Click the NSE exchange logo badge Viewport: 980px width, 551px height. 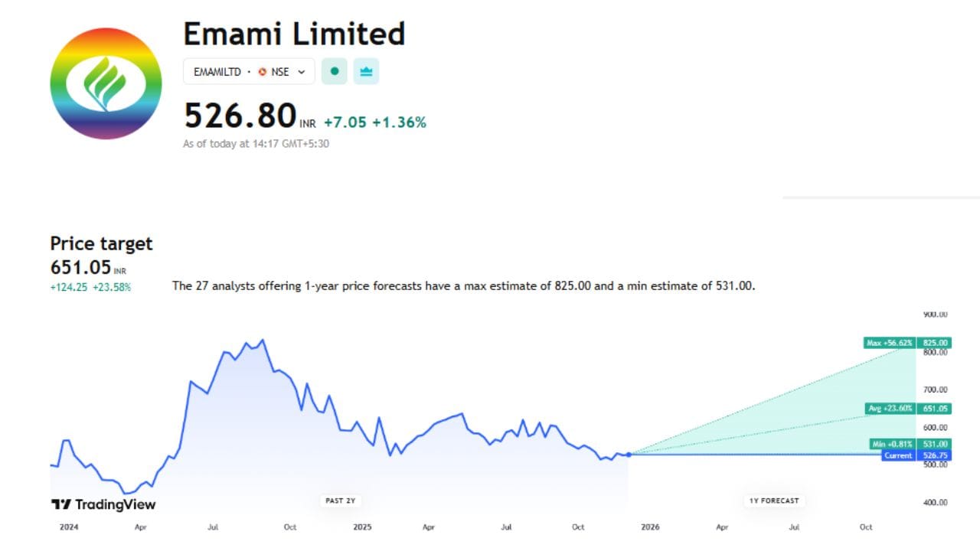click(263, 72)
